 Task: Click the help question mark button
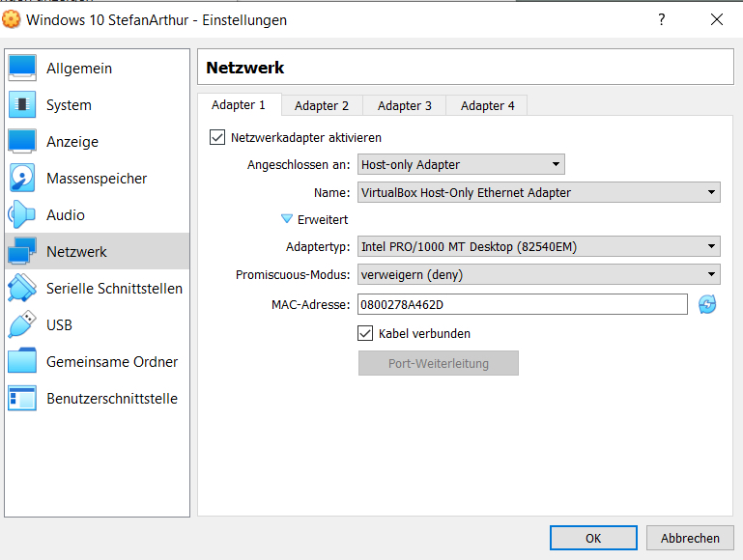[x=662, y=19]
